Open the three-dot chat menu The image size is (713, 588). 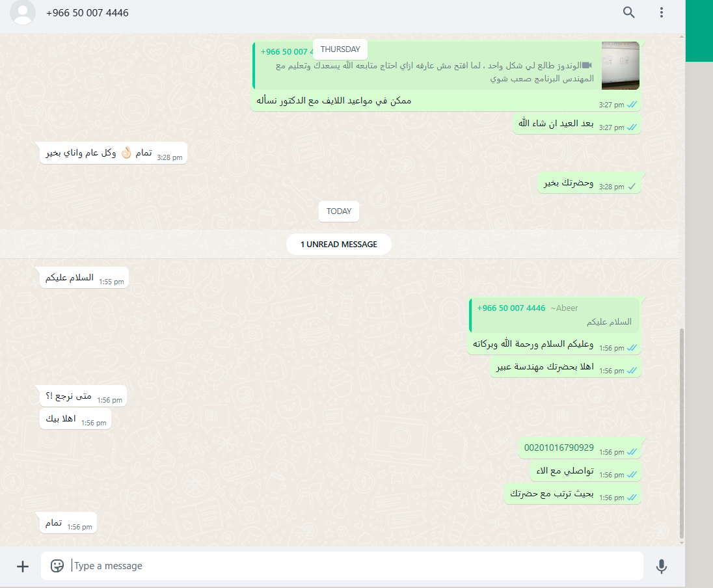[661, 12]
